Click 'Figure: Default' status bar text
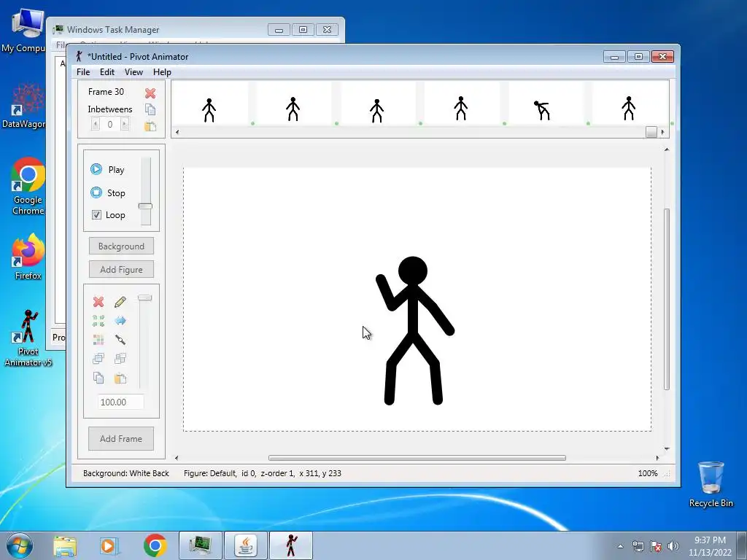 click(210, 472)
